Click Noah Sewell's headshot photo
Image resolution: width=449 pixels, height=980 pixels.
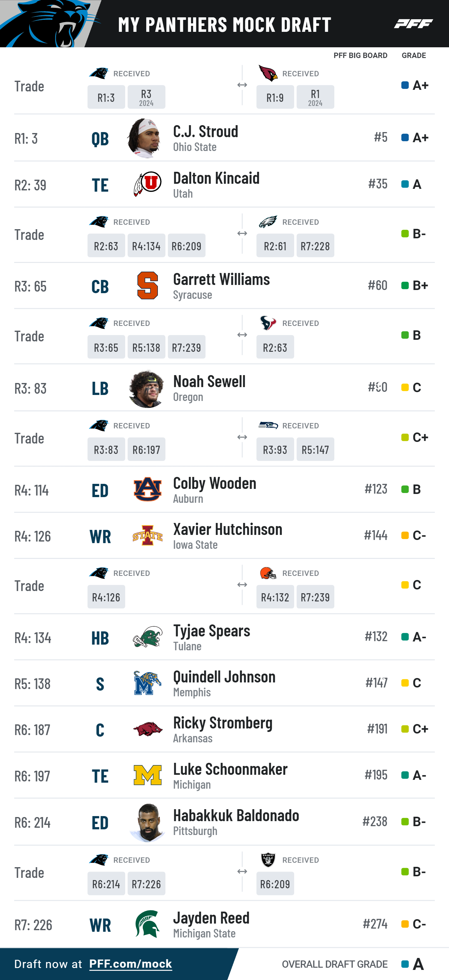click(147, 388)
